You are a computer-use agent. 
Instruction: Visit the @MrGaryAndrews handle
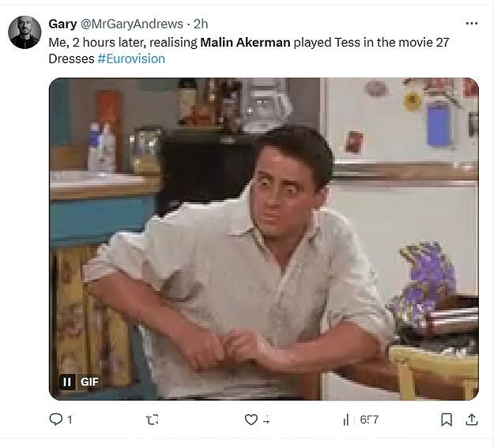point(132,24)
